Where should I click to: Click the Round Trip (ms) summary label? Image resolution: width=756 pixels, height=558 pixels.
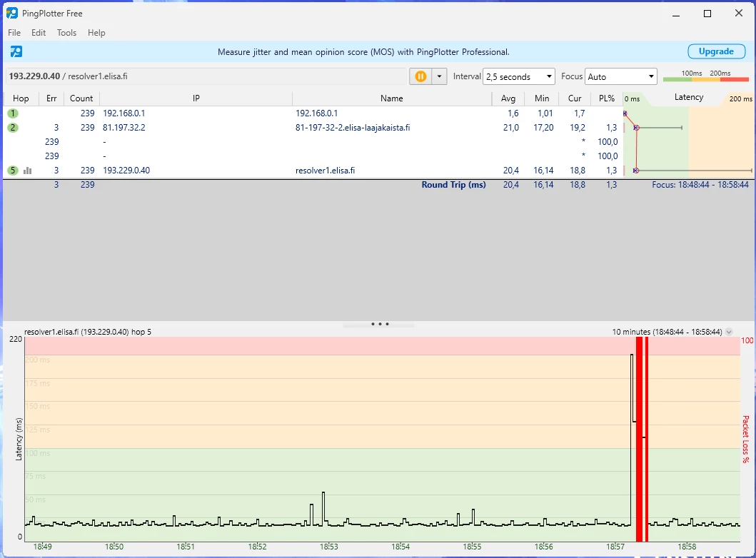[x=453, y=185]
